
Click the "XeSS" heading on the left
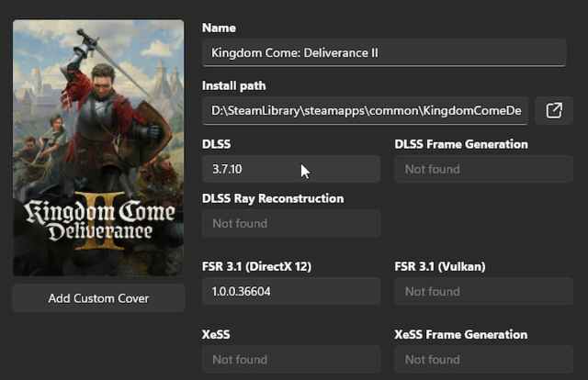[x=218, y=334]
